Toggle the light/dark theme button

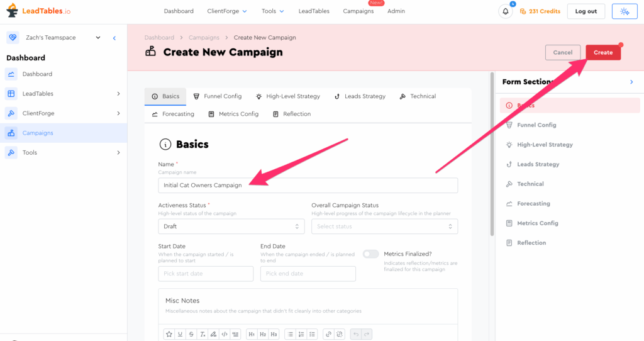pos(624,11)
